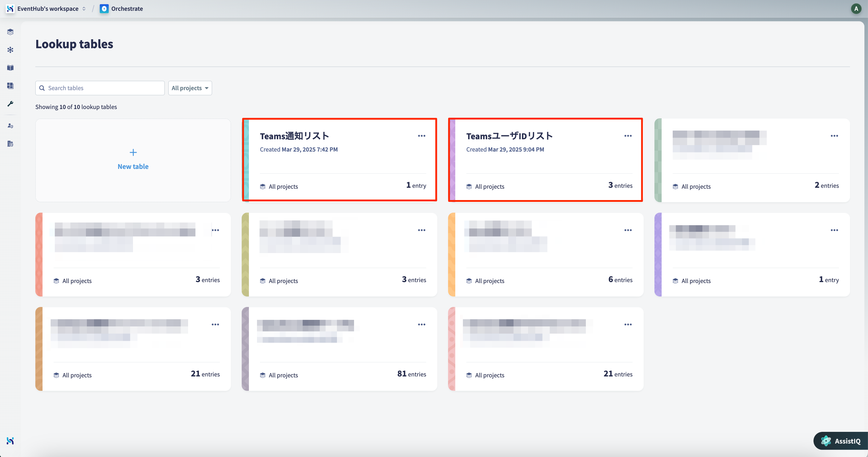Click the New table link
Image resolution: width=868 pixels, height=457 pixels.
(133, 167)
